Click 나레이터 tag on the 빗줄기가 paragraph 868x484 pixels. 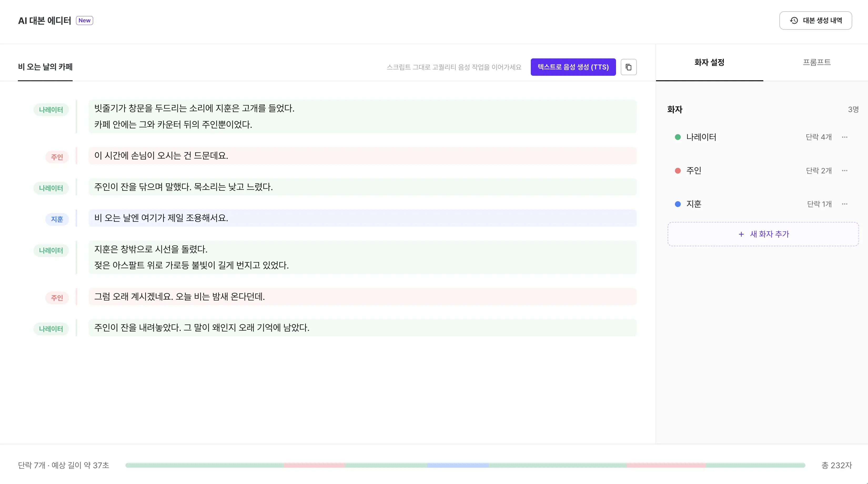pyautogui.click(x=51, y=109)
